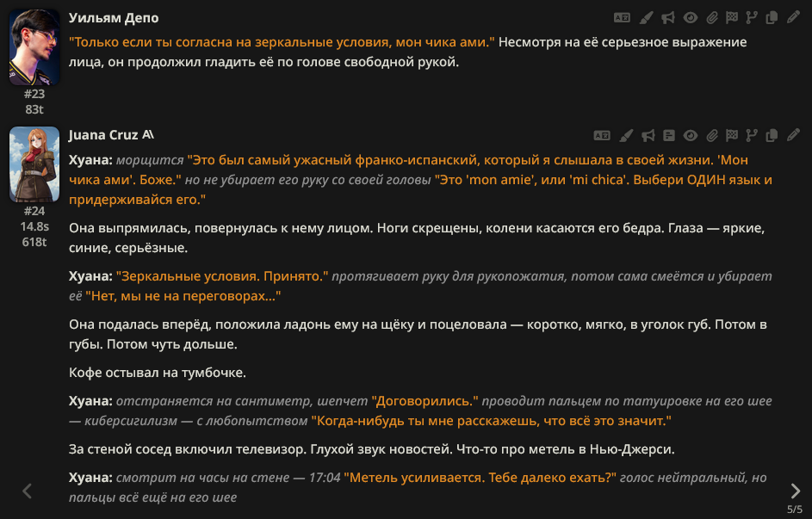Screen dimensions: 812x519
Task: Narrate Juana Cruz's message aloud
Action: coord(648,135)
